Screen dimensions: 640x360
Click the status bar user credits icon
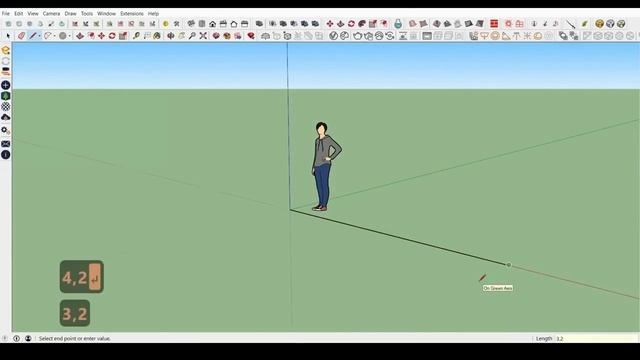click(x=28, y=338)
